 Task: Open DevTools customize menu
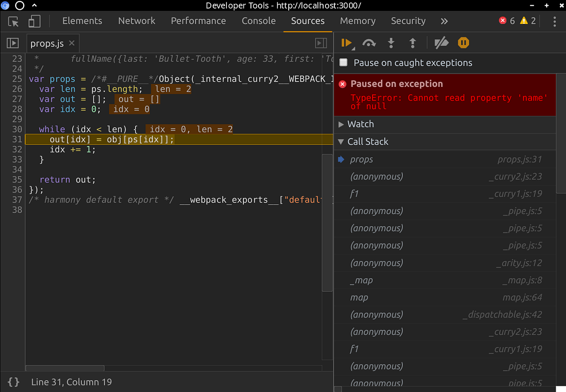click(x=554, y=21)
